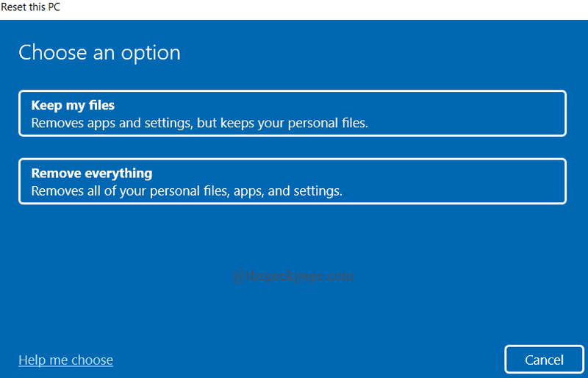Click the Reset this PC title bar

pyautogui.click(x=31, y=7)
